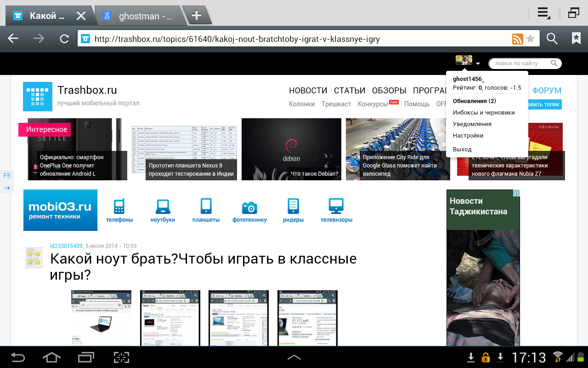The width and height of the screenshot is (588, 368).
Task: Add a new browser tab
Action: tap(197, 15)
